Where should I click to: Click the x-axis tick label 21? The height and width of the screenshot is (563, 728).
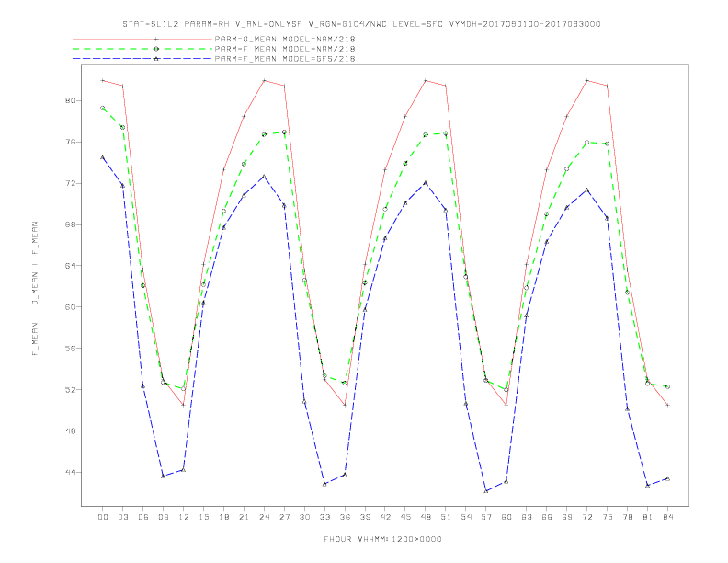(x=244, y=517)
